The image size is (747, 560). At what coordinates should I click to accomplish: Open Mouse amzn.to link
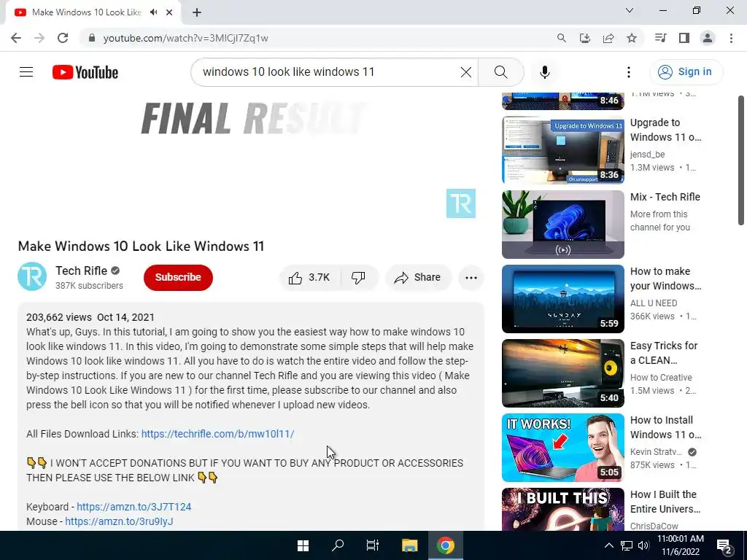coord(119,521)
